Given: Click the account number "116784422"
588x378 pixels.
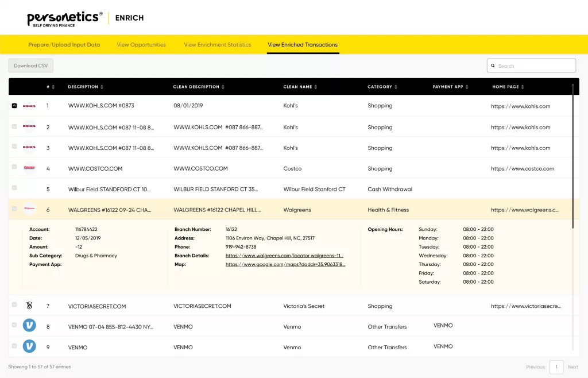Looking at the screenshot, I should pos(86,229).
